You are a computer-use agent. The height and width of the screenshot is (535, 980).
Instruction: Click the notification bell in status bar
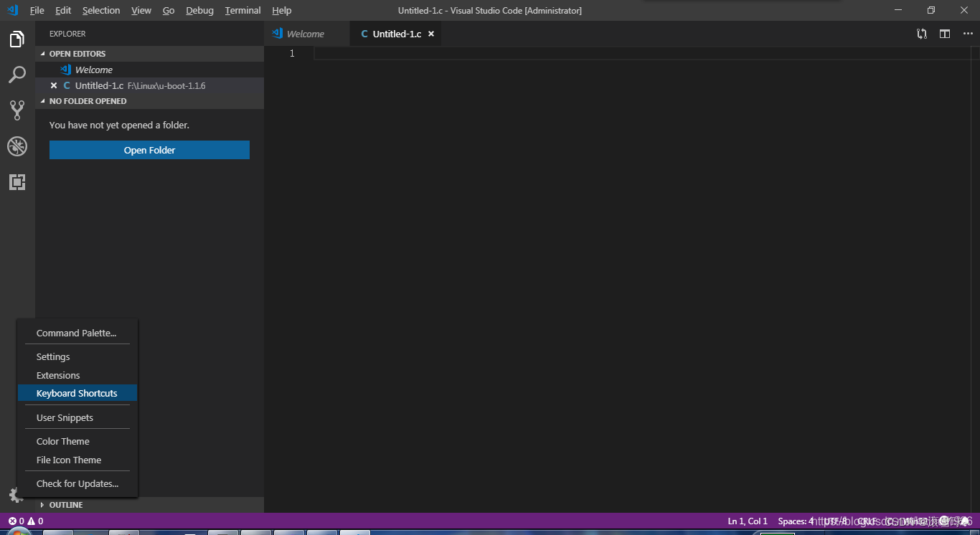click(x=966, y=521)
